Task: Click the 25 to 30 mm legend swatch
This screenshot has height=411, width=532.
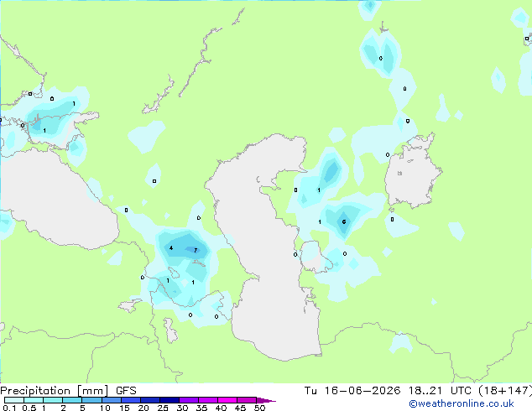Action: [x=169, y=400]
